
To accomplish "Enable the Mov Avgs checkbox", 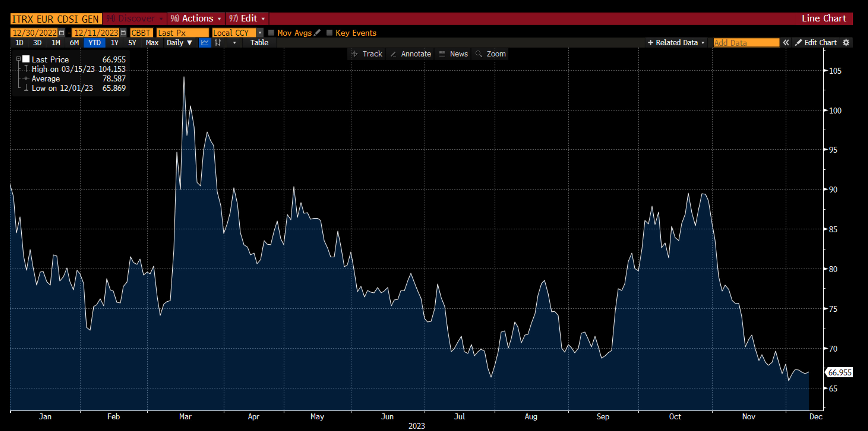I will [x=271, y=33].
